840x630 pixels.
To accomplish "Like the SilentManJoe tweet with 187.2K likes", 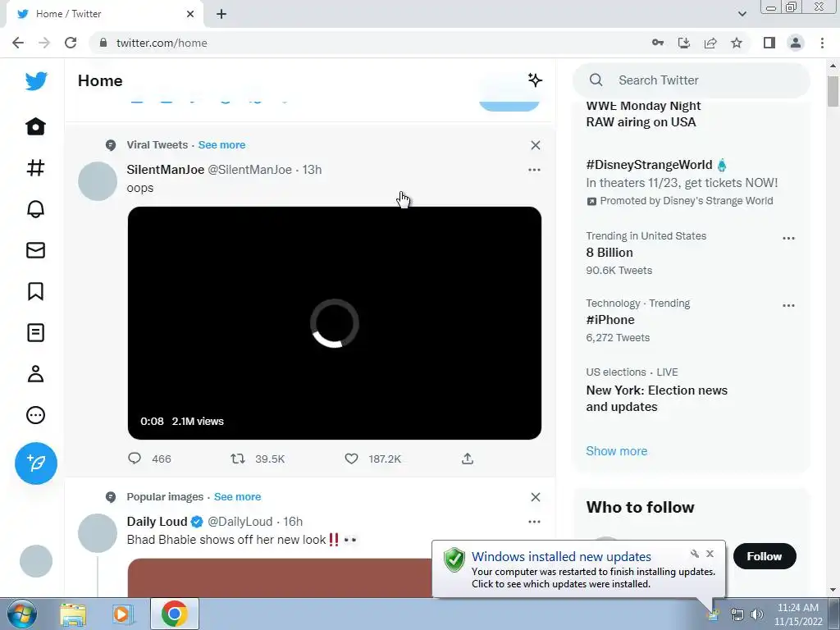I will (351, 459).
